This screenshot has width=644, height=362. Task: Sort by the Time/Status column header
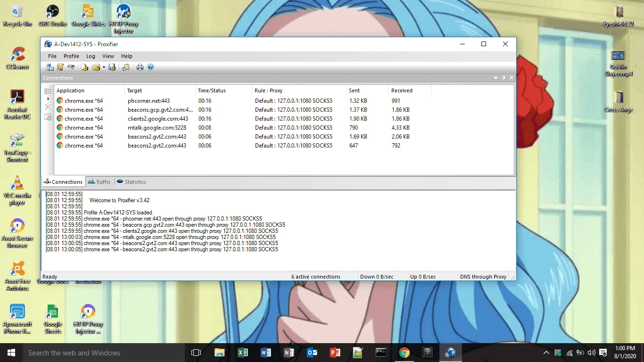[223, 90]
